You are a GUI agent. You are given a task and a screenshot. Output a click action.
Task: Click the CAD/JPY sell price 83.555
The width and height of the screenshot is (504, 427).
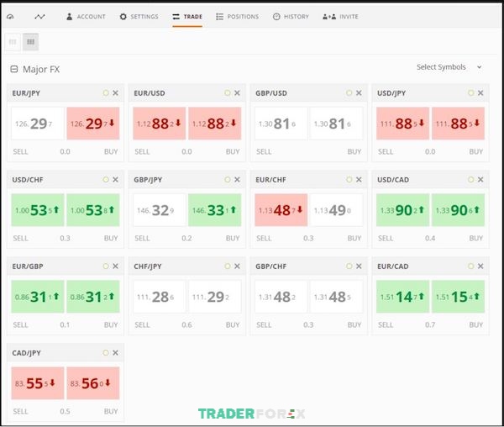click(x=38, y=383)
